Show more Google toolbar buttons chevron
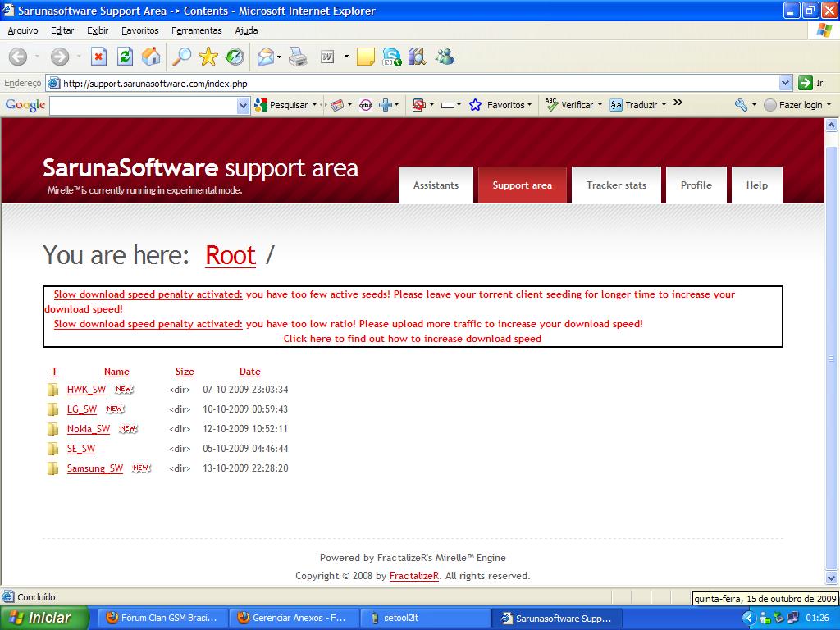The height and width of the screenshot is (630, 840). click(678, 103)
